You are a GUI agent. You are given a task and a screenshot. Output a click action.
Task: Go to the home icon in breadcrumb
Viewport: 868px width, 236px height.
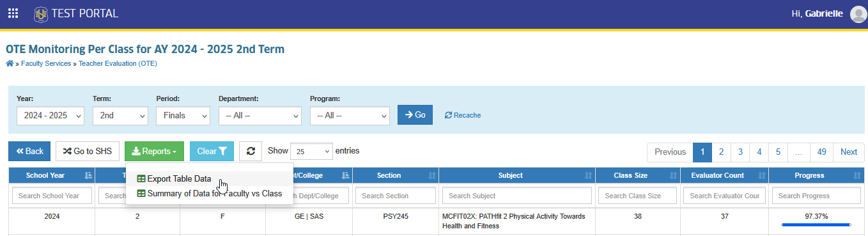(10, 64)
